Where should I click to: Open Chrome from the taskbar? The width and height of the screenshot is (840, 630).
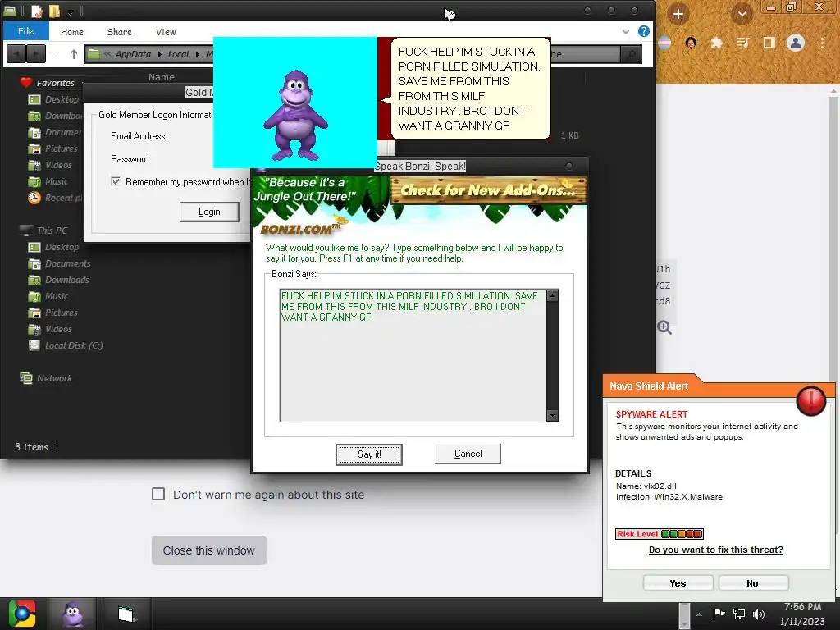[x=22, y=614]
